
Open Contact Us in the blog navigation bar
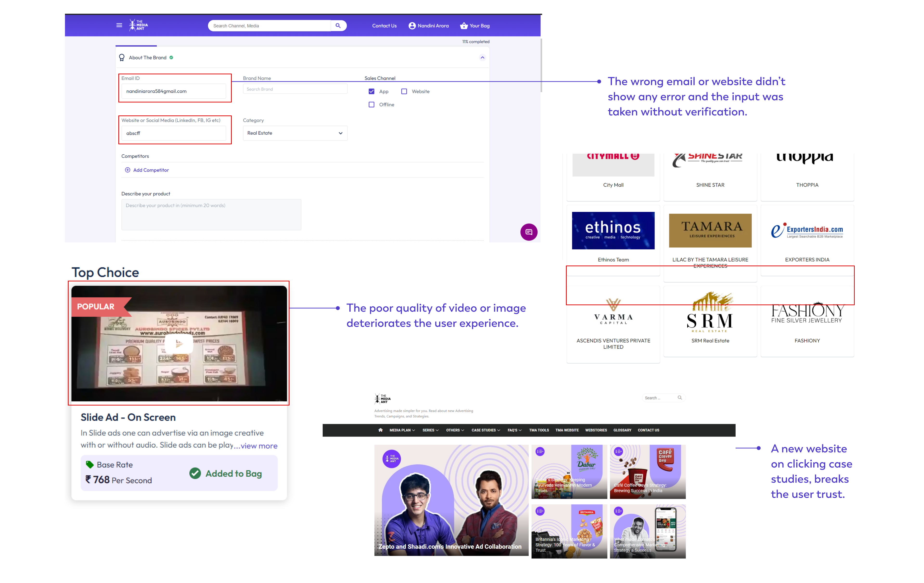[648, 430]
